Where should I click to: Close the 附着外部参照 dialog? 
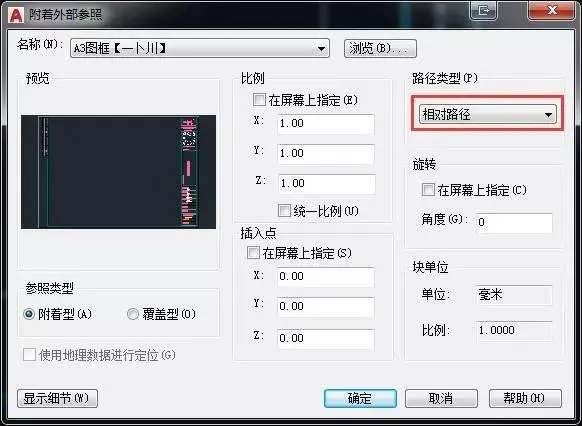coord(552,10)
